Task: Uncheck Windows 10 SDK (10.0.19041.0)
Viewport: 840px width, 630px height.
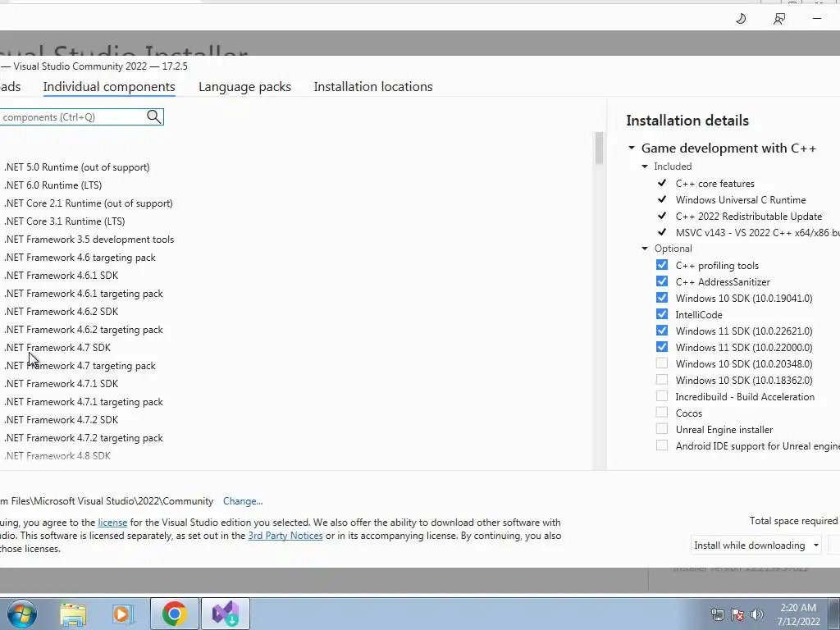Action: coord(662,298)
